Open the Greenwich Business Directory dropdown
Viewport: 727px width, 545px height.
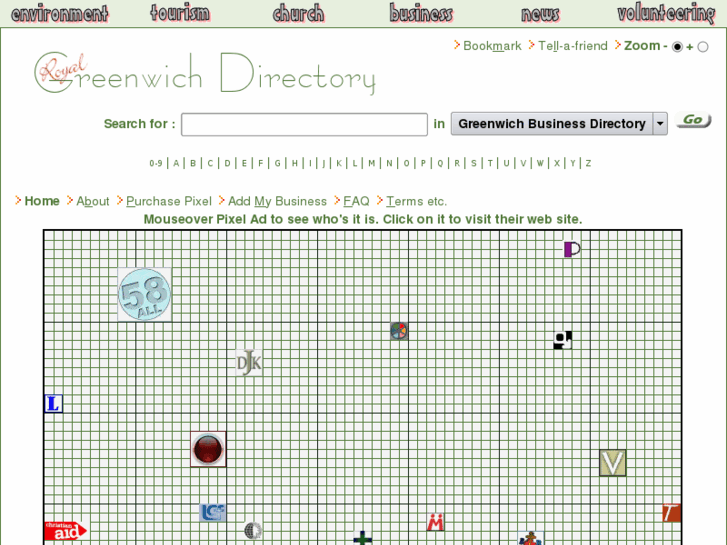[559, 124]
